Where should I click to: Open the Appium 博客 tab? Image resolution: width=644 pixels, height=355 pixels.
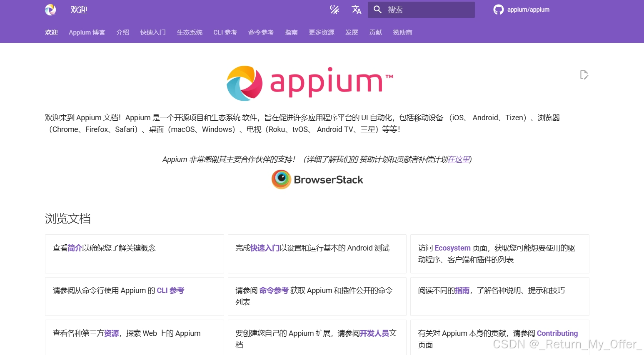87,32
